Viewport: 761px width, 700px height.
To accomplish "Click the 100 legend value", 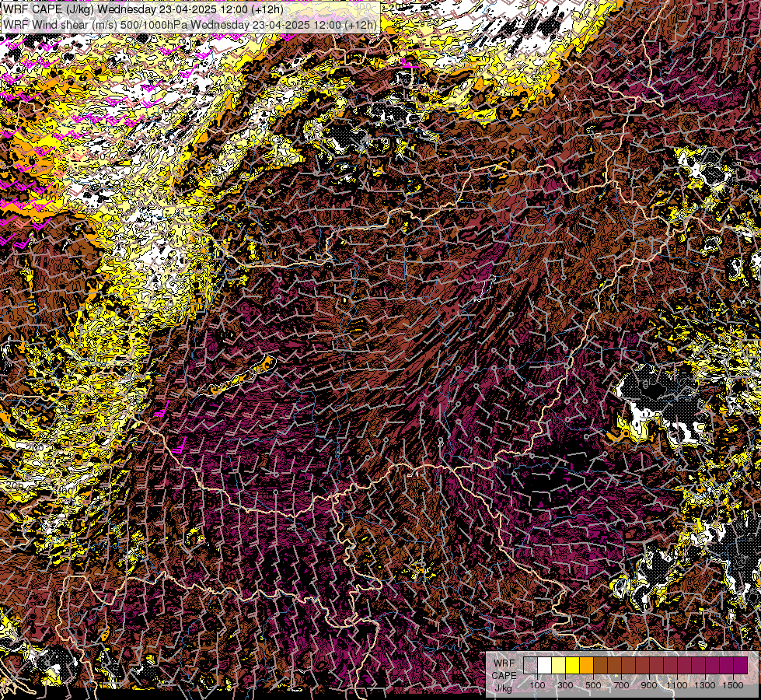I will pyautogui.click(x=537, y=685).
